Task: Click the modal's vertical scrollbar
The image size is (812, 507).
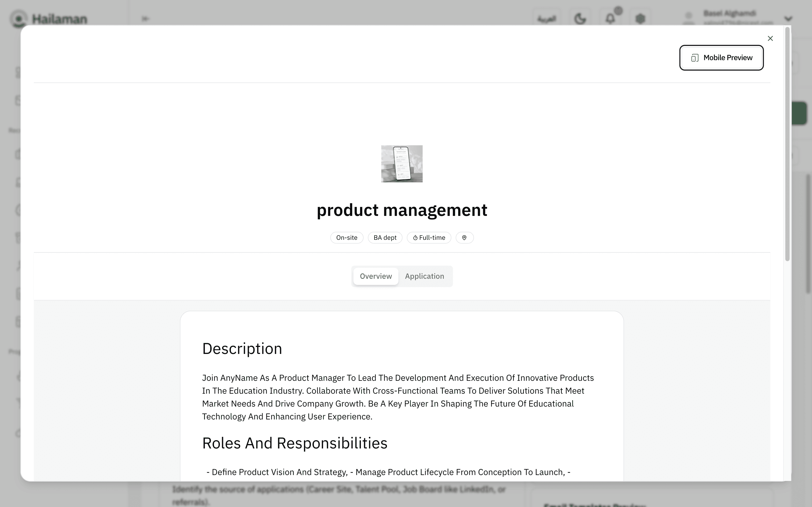Action: (x=787, y=144)
